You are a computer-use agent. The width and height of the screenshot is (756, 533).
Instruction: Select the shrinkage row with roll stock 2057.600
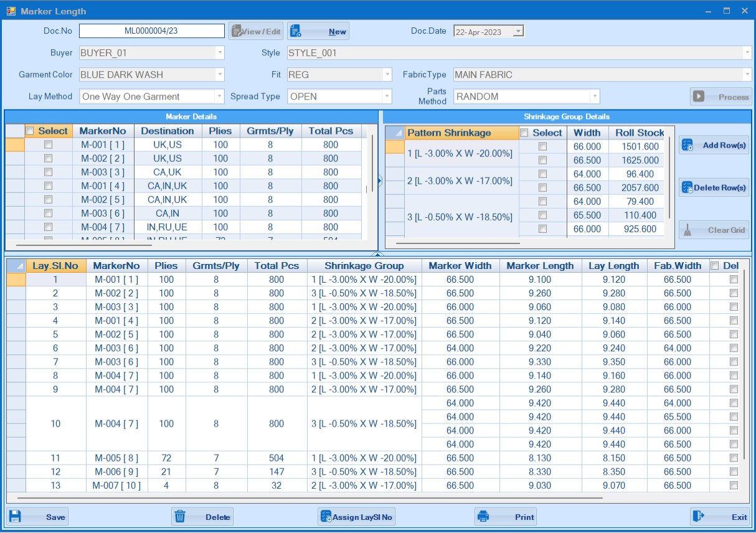542,187
